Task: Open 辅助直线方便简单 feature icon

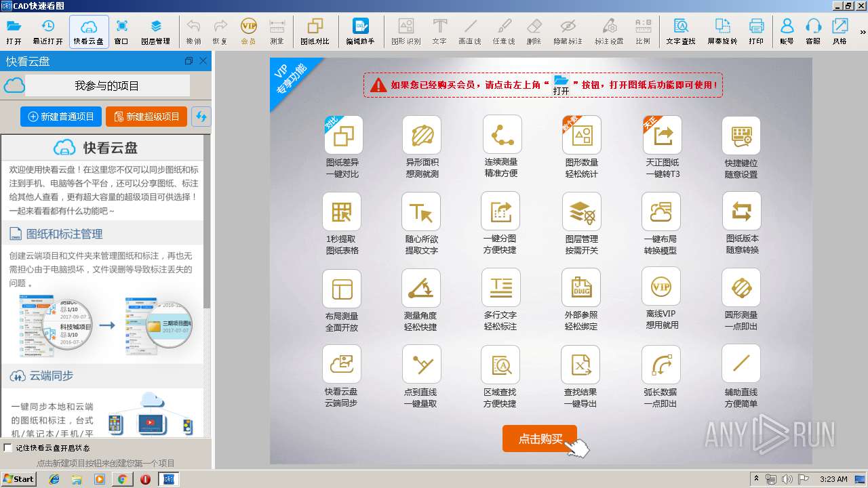Action: coord(741,364)
